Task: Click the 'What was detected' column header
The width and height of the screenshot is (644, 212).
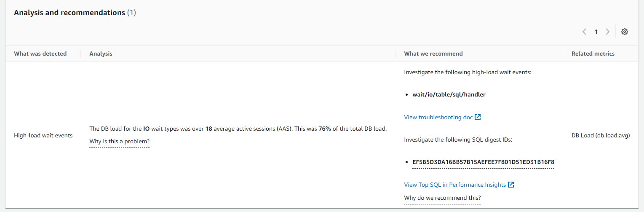Action: 40,54
